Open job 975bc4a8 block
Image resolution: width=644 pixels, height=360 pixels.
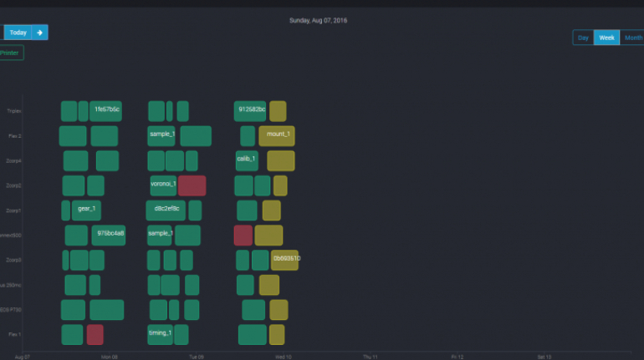109,236
